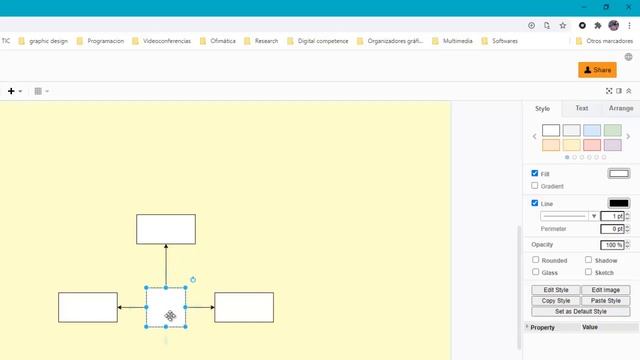Image resolution: width=640 pixels, height=360 pixels.
Task: Enable the Shadow checkbox
Action: pos(588,260)
